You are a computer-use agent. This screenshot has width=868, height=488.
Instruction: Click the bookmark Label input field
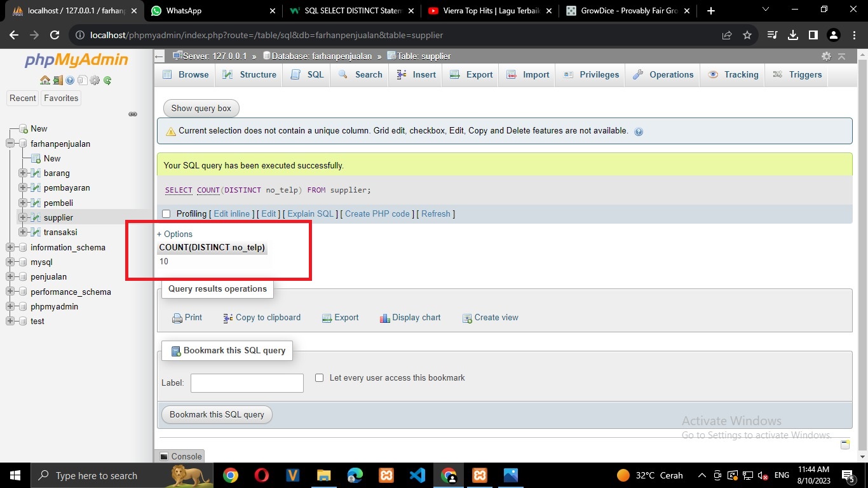click(247, 383)
